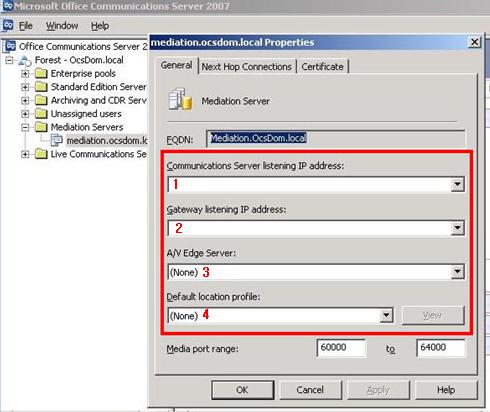Collapse the Forest - OcsDom.local node
The width and height of the screenshot is (490, 412).
click(x=9, y=61)
